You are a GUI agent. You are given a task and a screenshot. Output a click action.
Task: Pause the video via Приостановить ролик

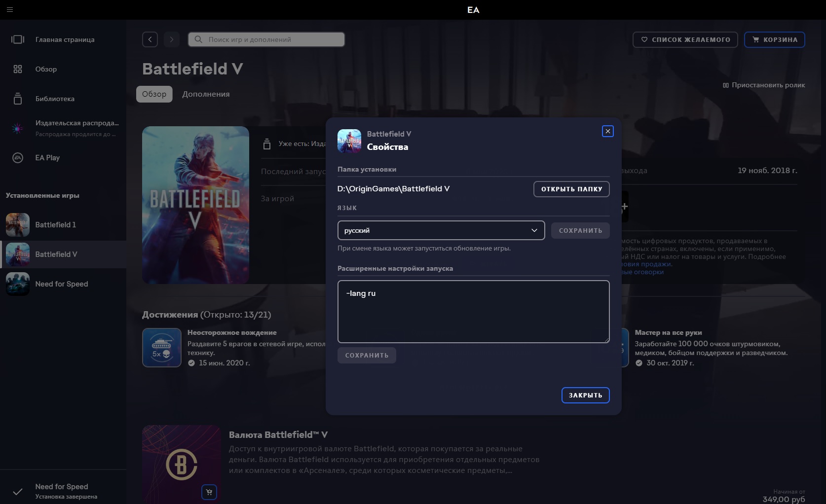[x=764, y=85]
